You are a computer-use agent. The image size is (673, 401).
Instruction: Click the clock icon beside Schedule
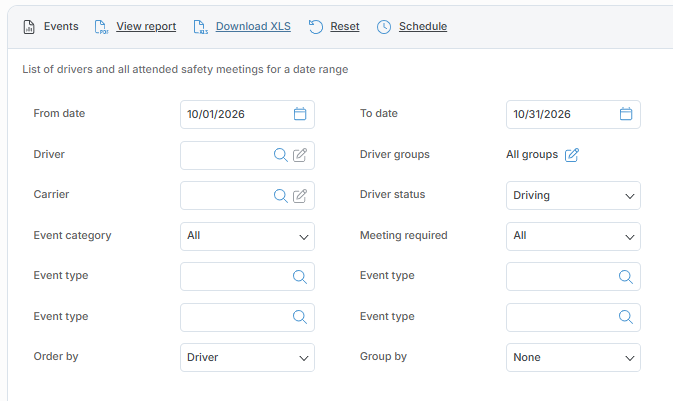pos(384,27)
